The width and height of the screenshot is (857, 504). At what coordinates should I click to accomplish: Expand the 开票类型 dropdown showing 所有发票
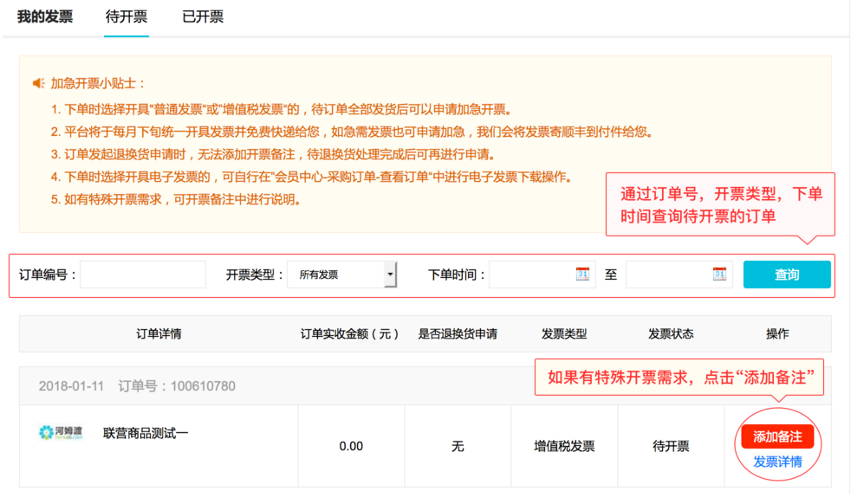341,275
